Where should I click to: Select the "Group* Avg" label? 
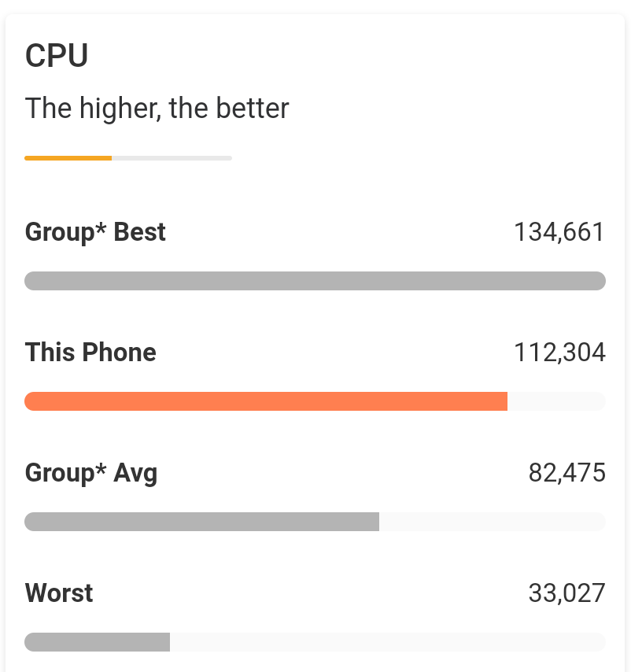click(x=91, y=473)
